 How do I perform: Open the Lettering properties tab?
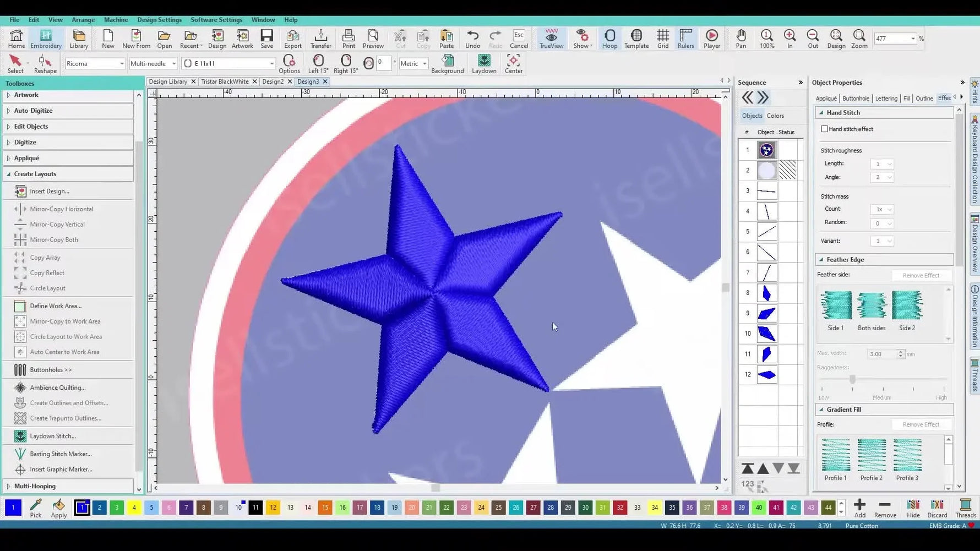coord(886,99)
